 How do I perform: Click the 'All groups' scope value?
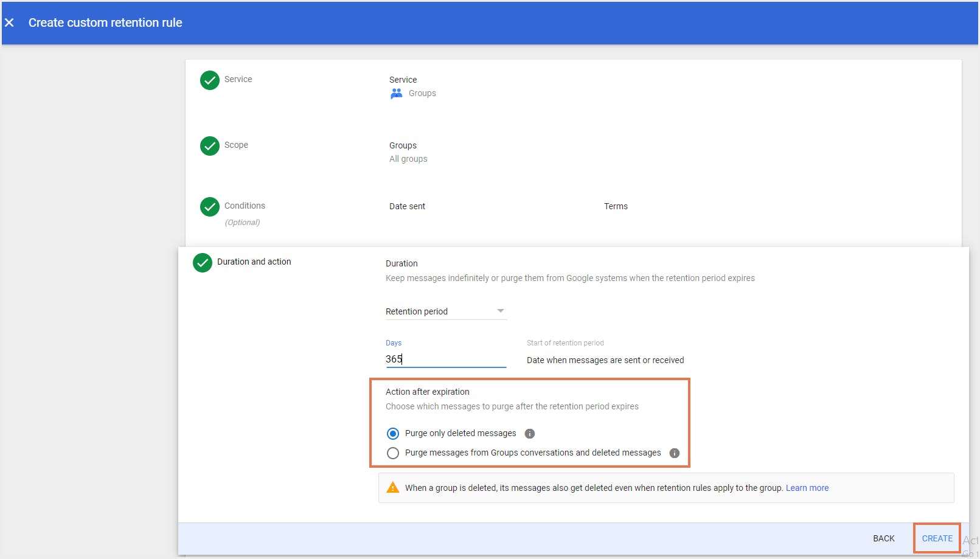point(408,159)
